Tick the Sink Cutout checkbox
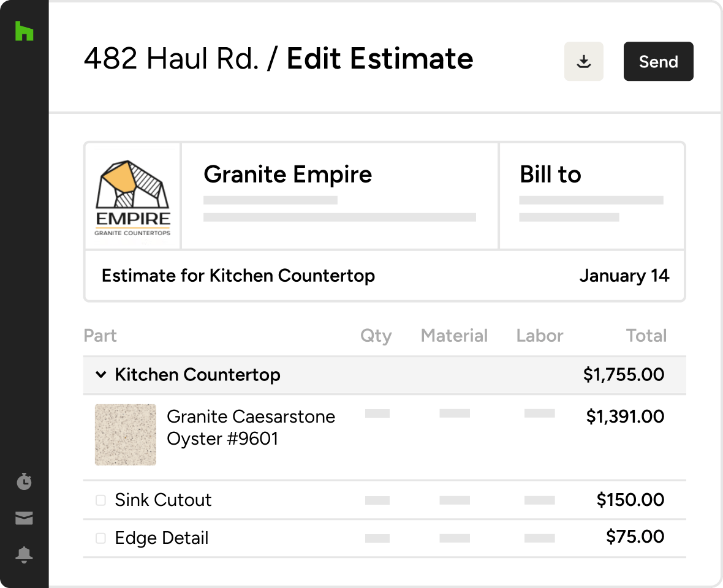723x588 pixels. point(100,500)
